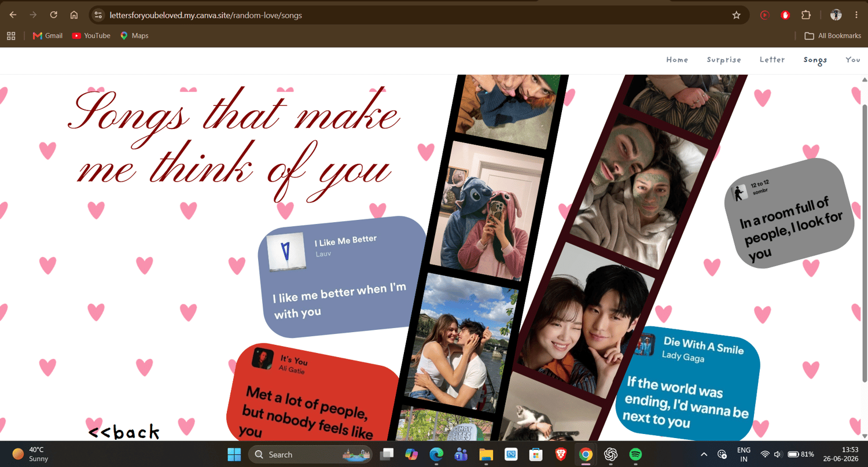Screen dimensions: 868x467
Task: Open the YouTube bookmark
Action: (91, 36)
